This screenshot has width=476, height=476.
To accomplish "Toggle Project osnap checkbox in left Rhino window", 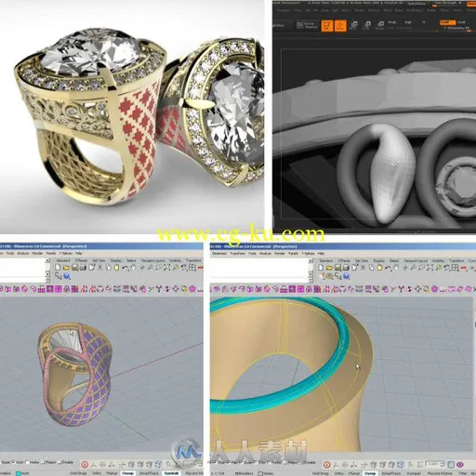I will [43, 463].
